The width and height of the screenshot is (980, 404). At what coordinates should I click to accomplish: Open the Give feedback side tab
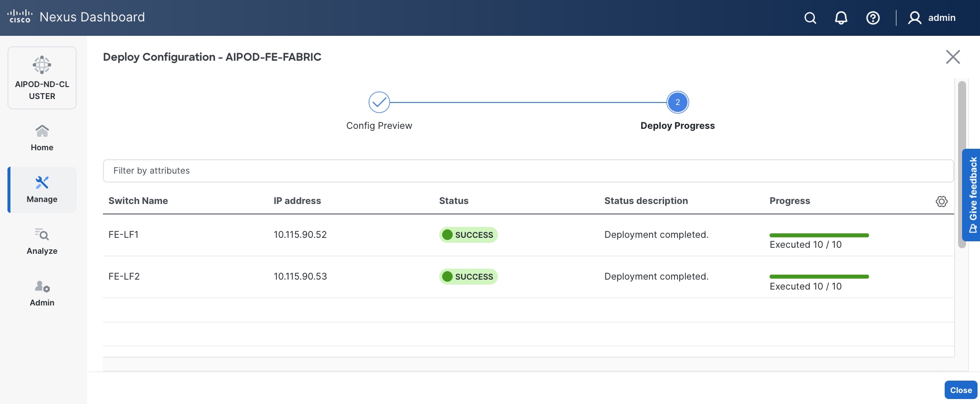[973, 195]
